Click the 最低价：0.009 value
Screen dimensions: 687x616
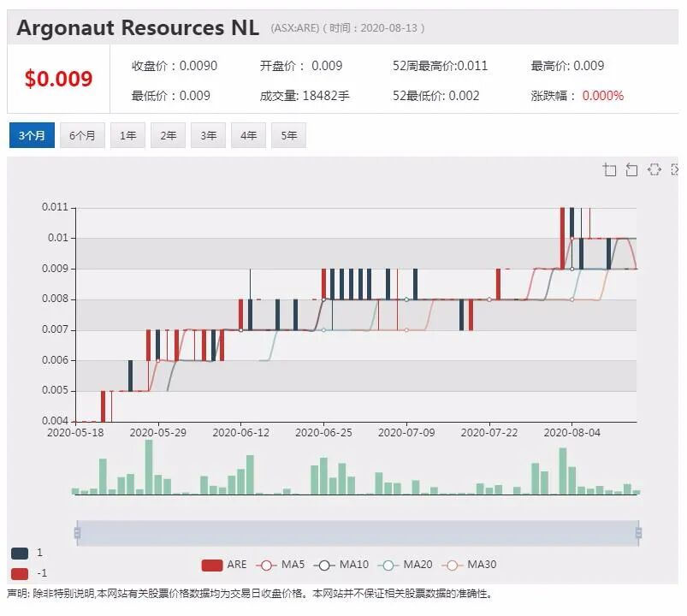171,96
